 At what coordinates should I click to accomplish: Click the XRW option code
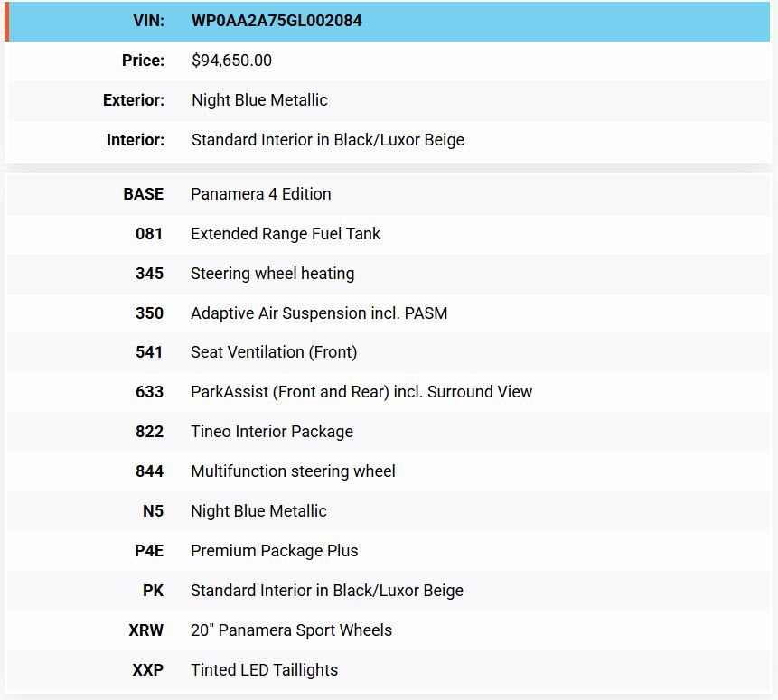tap(146, 630)
